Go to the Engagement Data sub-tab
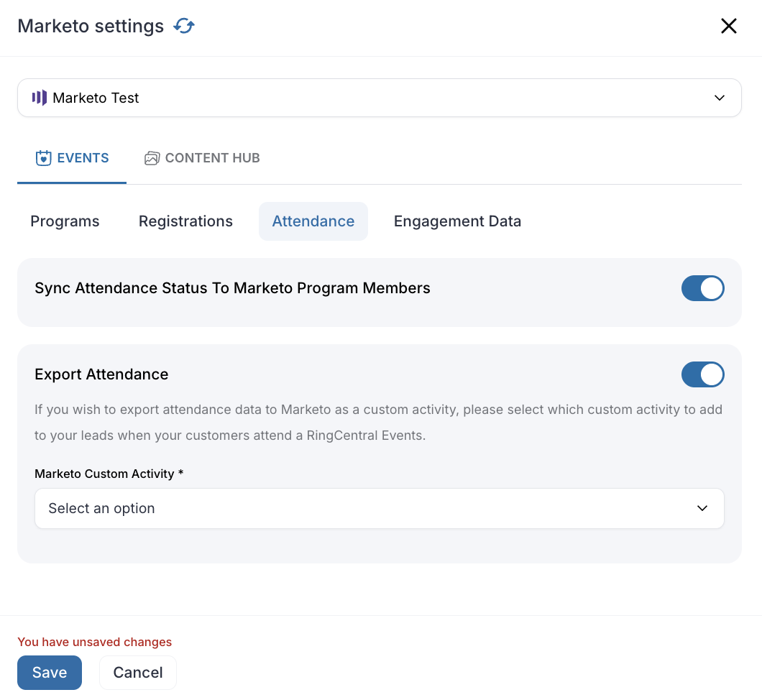The image size is (762, 700). click(x=457, y=221)
